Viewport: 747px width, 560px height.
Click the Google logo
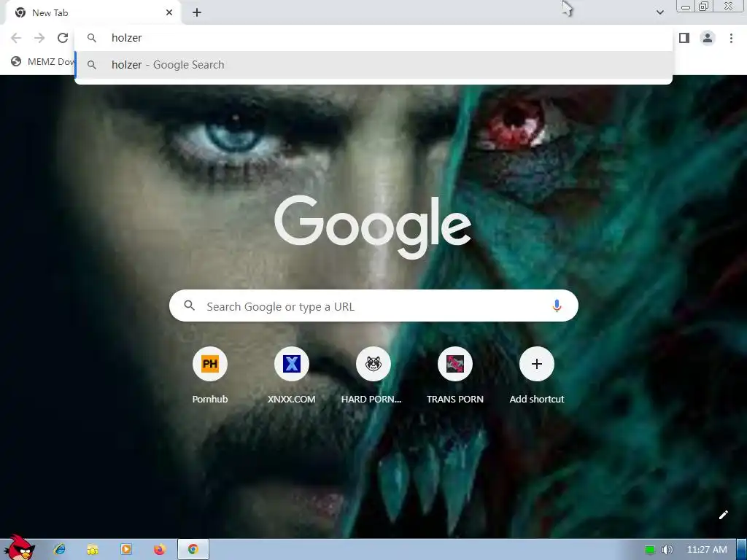point(373,227)
